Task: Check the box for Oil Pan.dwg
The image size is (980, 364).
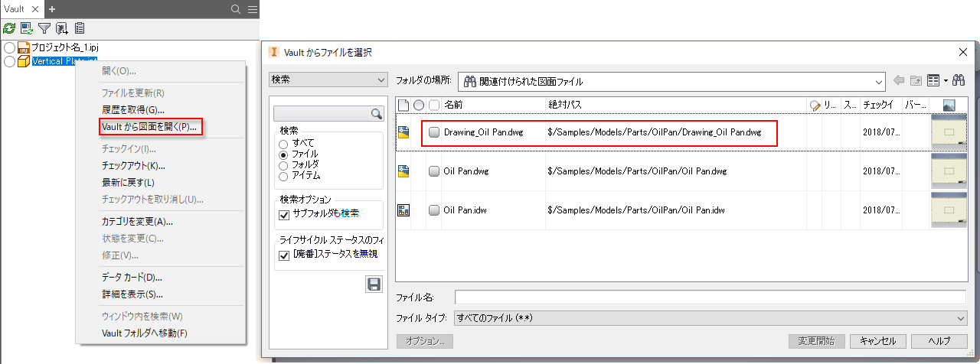Action: click(x=434, y=171)
